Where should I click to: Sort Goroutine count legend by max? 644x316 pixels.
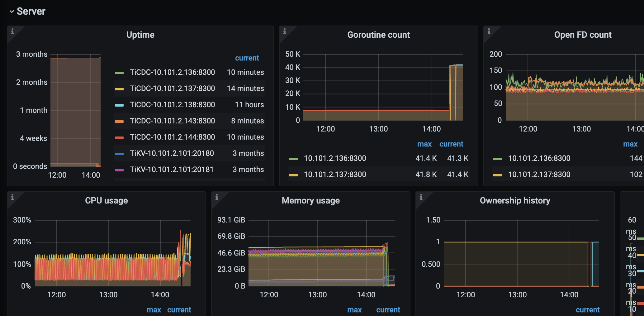(424, 144)
